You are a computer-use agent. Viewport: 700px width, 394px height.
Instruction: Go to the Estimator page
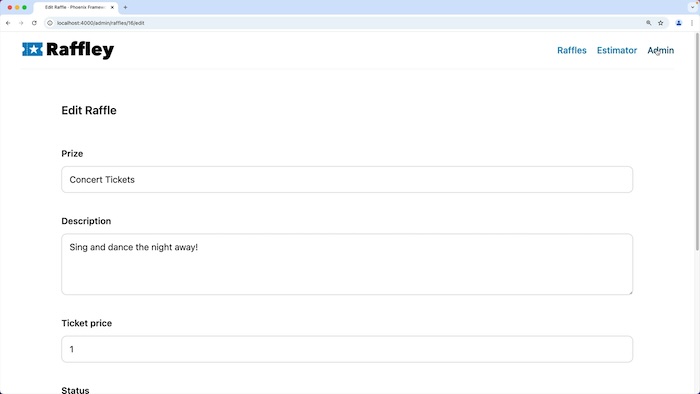(617, 50)
